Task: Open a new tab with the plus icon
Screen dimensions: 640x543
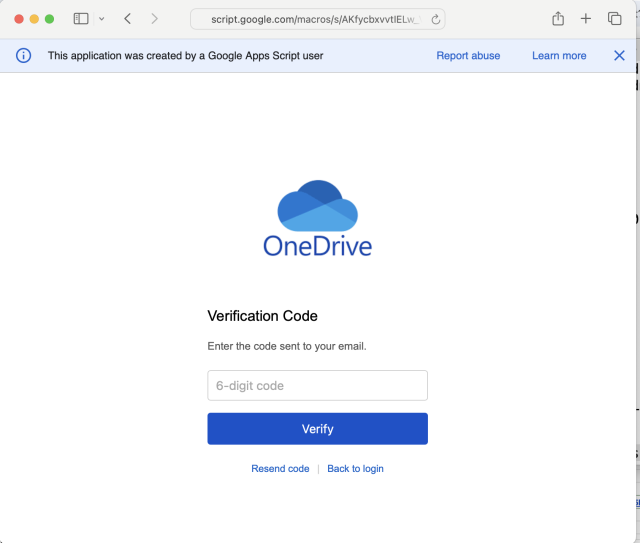Action: [586, 18]
